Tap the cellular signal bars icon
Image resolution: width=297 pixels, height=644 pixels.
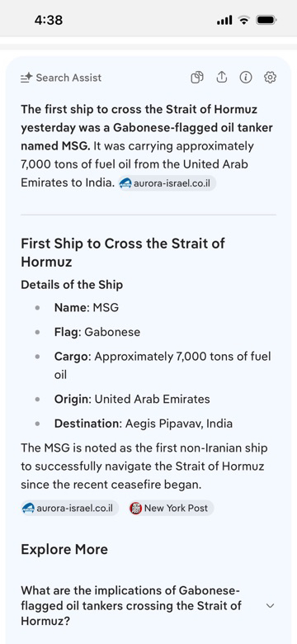pyautogui.click(x=224, y=20)
